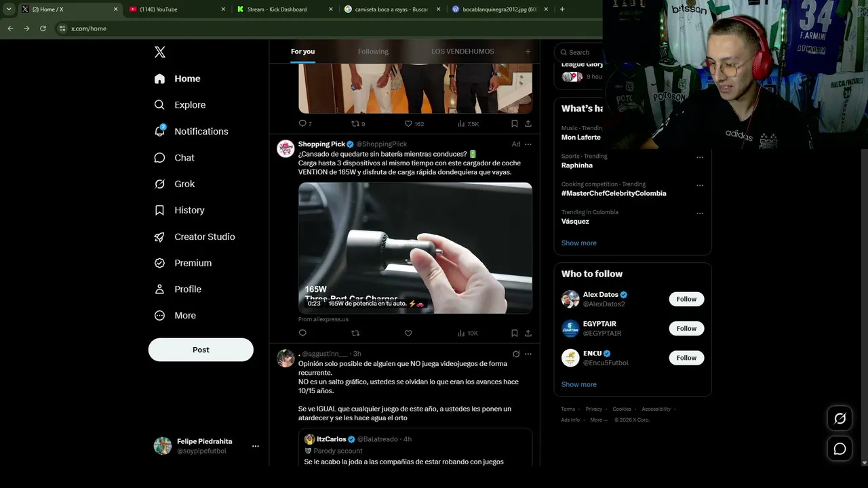The image size is (868, 488).
Task: Go back in the browser
Action: pos(10,28)
